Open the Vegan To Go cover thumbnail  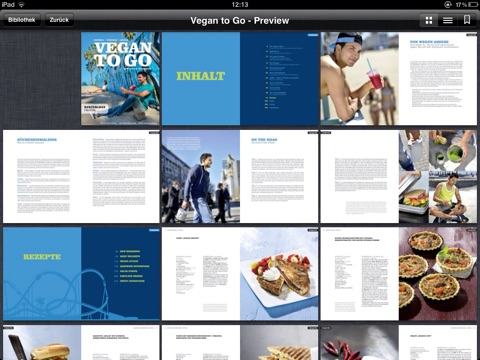tap(121, 79)
